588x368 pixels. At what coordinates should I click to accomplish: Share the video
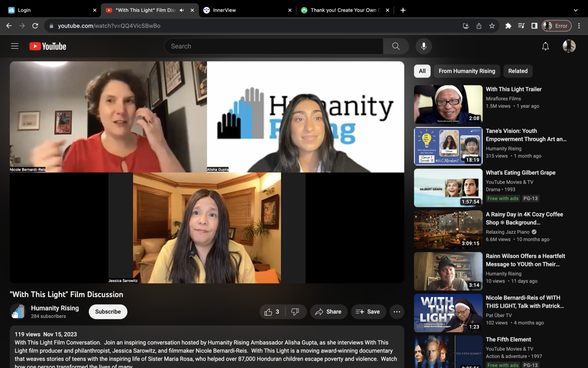(x=328, y=311)
